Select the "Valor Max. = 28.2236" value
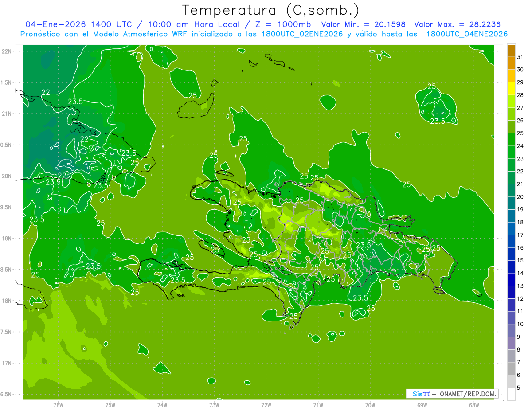 pos(458,24)
